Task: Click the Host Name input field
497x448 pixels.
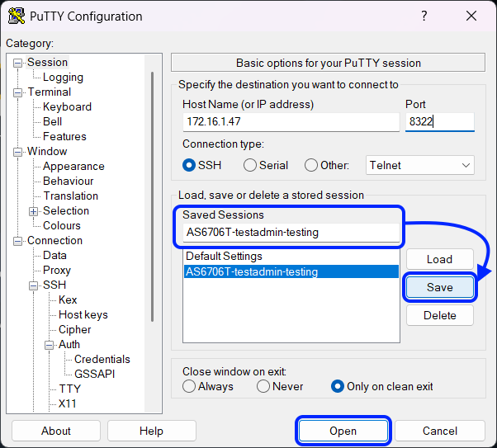Action: click(x=291, y=121)
